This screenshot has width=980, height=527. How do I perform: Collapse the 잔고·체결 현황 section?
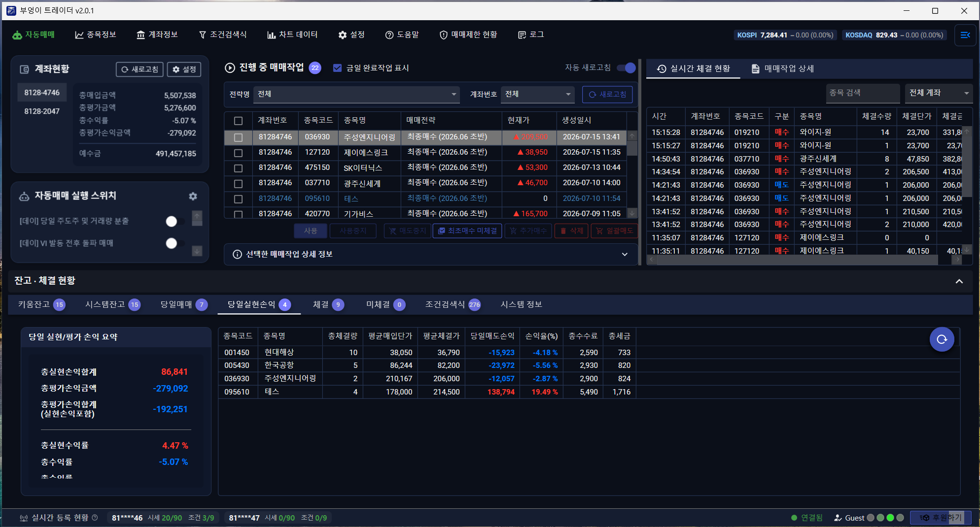pos(959,281)
